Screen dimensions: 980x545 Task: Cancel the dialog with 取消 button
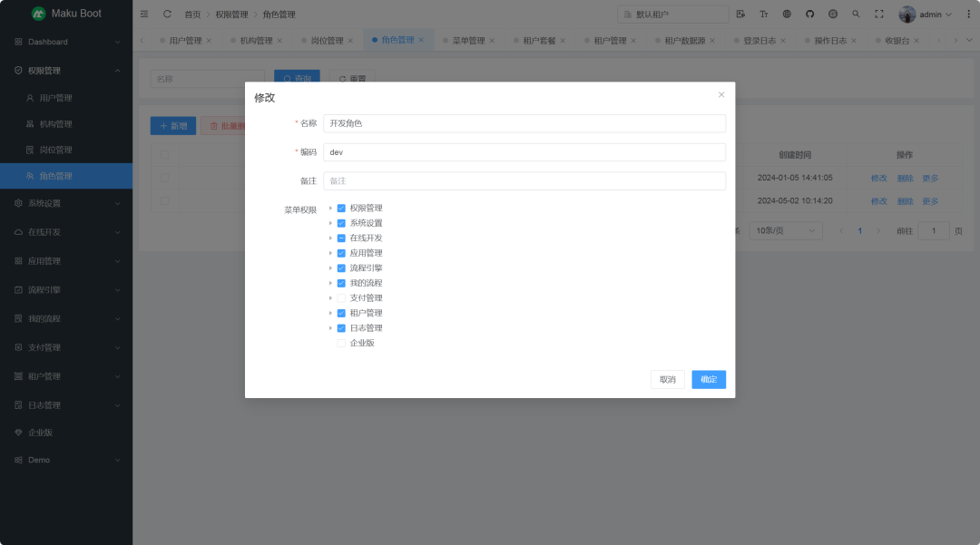point(667,380)
